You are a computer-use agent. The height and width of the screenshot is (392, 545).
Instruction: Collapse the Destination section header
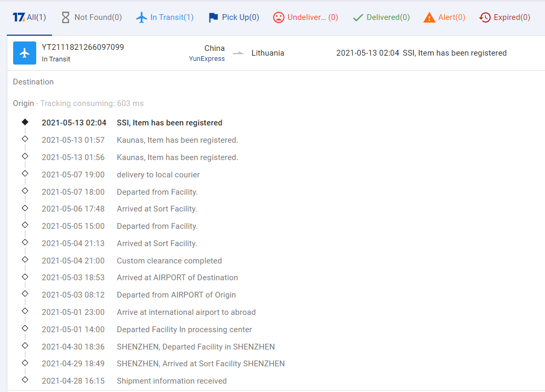[x=34, y=82]
